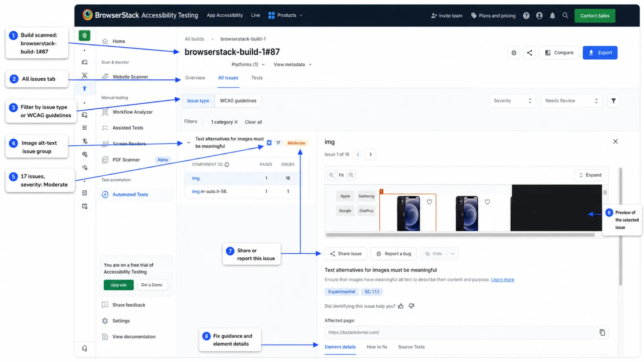This screenshot has width=644, height=362.
Task: Click heart icon on first phone preview
Action: 429,202
